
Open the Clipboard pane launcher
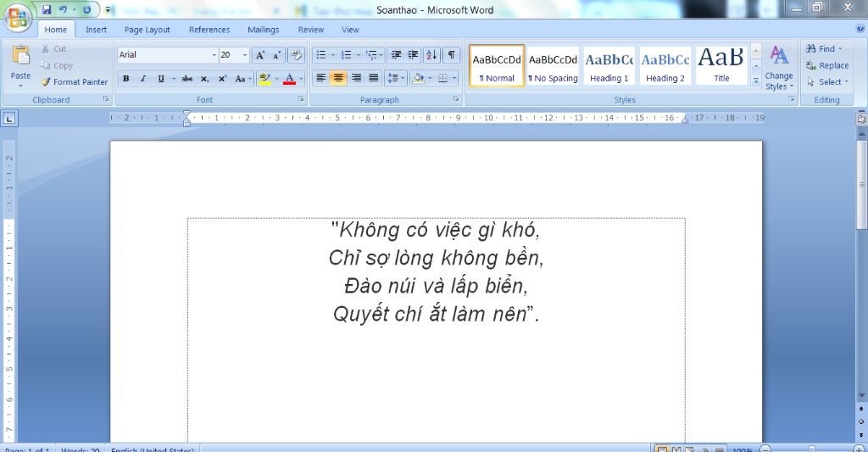[106, 99]
